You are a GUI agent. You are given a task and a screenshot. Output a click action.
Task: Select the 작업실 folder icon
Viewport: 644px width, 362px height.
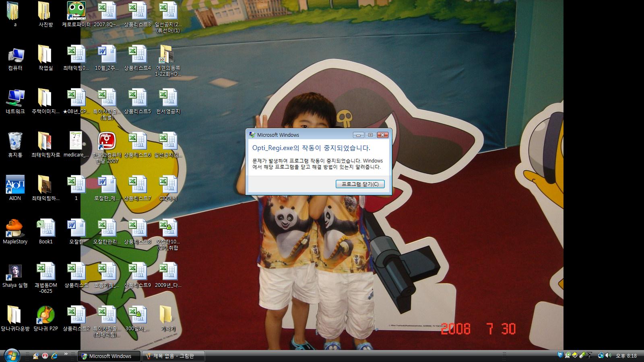(45, 58)
